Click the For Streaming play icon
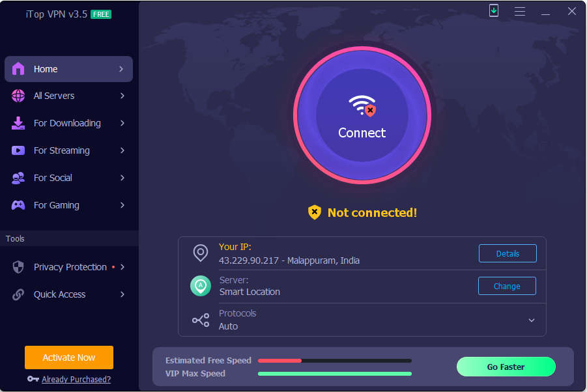 [18, 150]
